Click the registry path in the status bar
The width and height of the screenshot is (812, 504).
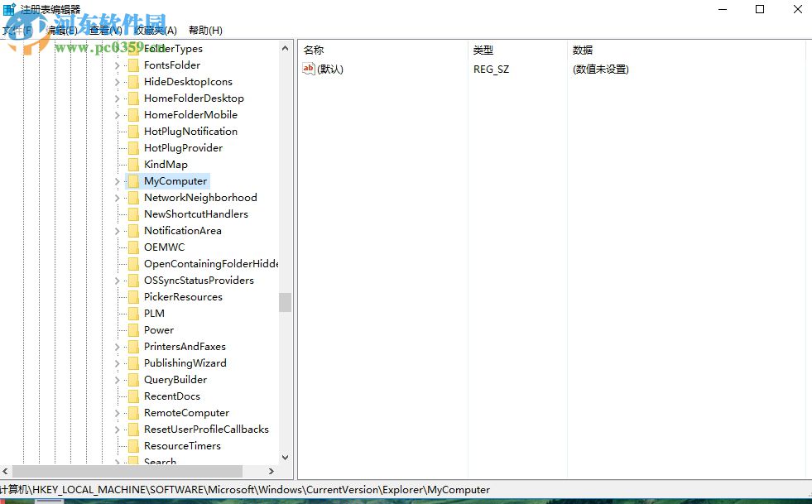coord(245,489)
